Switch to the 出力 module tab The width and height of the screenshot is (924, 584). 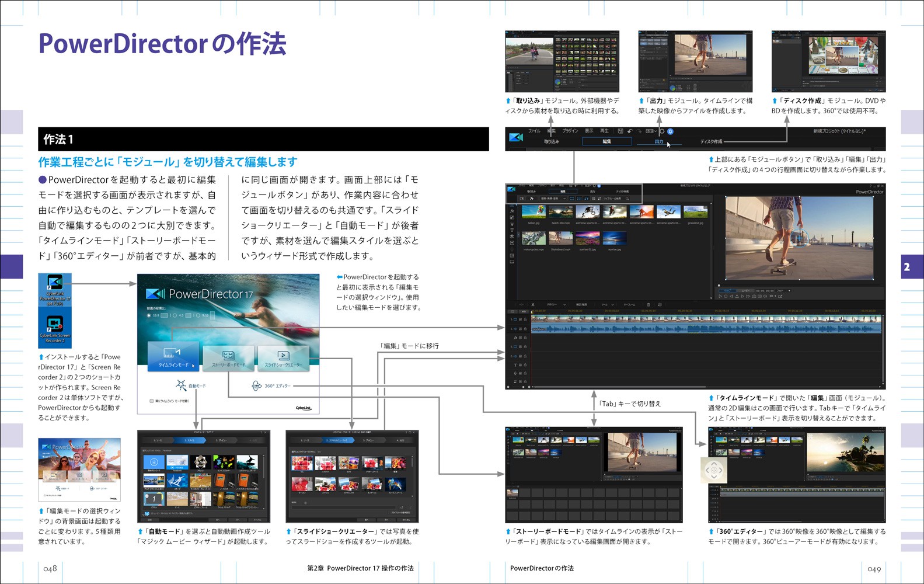(658, 141)
